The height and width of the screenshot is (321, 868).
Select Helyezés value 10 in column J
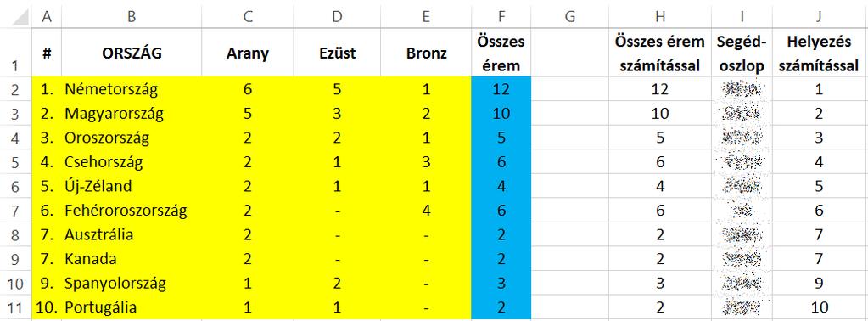(x=819, y=307)
